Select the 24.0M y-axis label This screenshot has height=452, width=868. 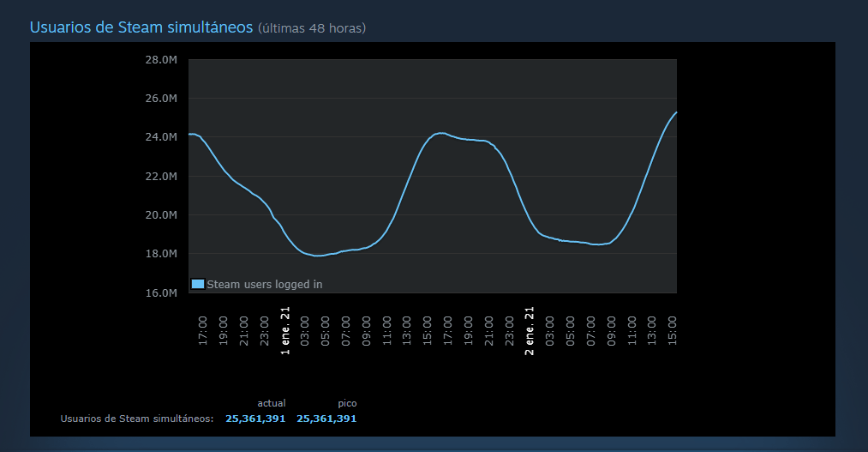(x=161, y=137)
